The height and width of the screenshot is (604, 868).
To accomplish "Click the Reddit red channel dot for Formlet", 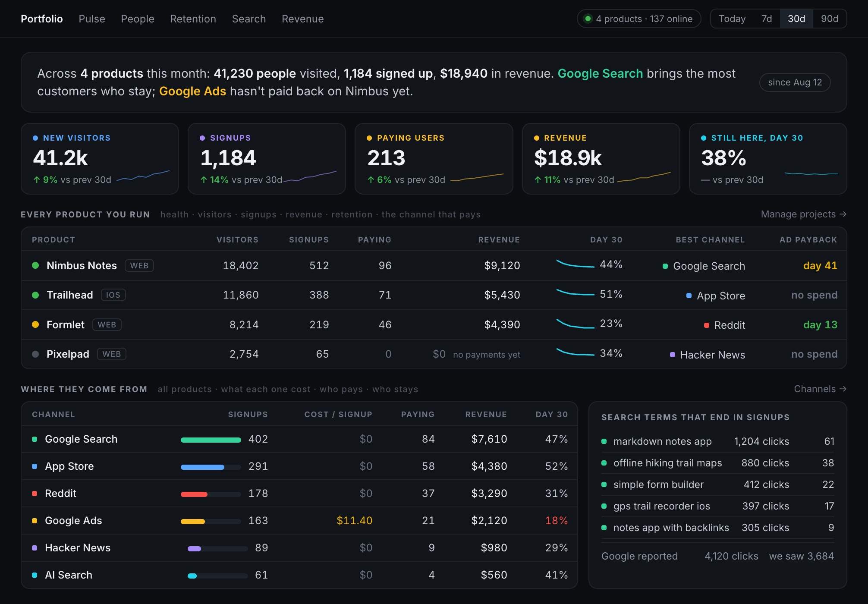I will point(707,325).
